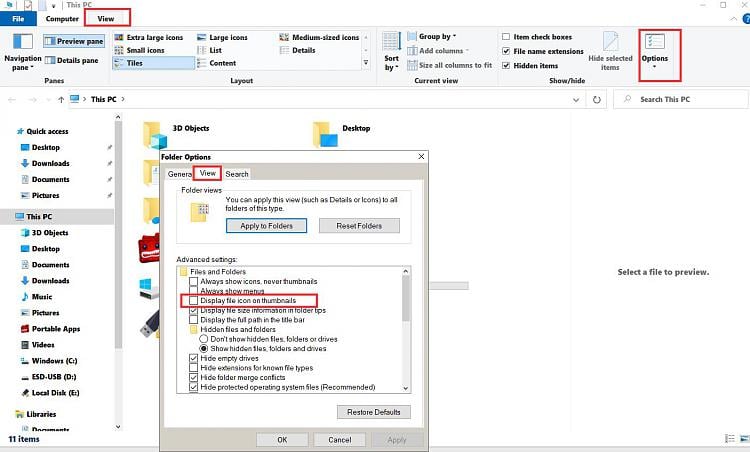Toggle the Details pane button
The width and height of the screenshot is (750, 452).
tap(71, 60)
